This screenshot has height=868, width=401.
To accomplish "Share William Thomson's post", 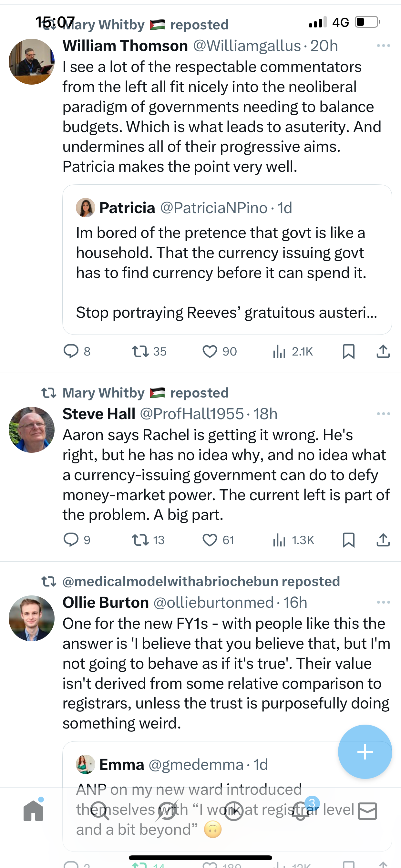I will point(383,351).
